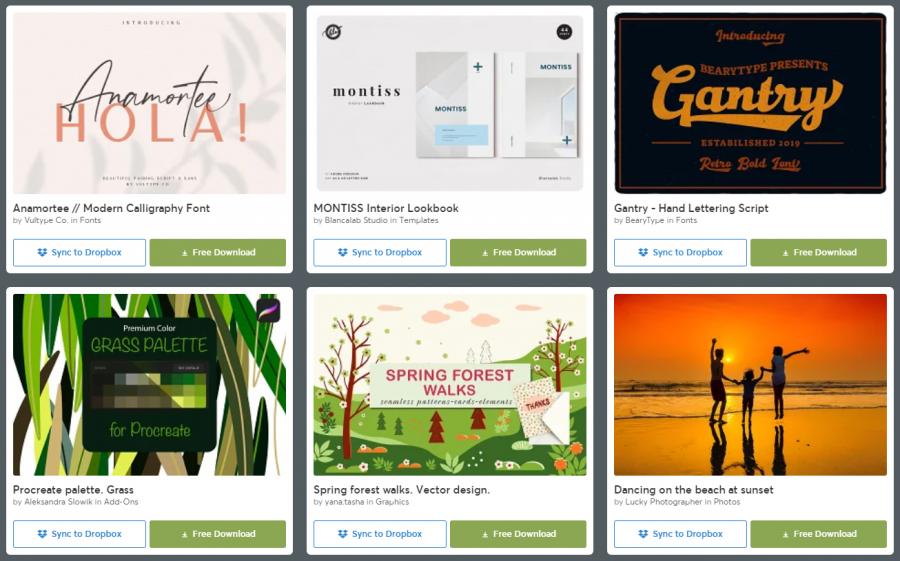Image resolution: width=900 pixels, height=561 pixels.
Task: Click the download arrow icon for Spring forest walks
Action: tap(485, 535)
